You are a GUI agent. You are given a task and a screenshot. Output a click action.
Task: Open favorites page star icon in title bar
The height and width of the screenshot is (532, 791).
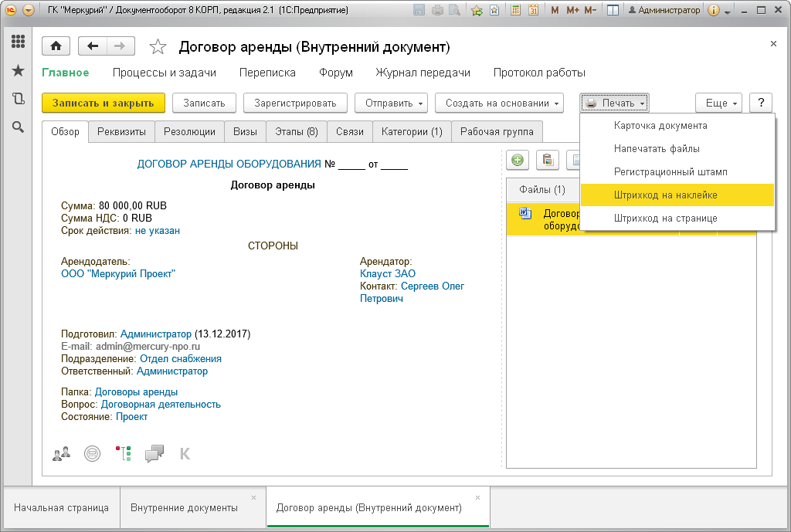494,10
